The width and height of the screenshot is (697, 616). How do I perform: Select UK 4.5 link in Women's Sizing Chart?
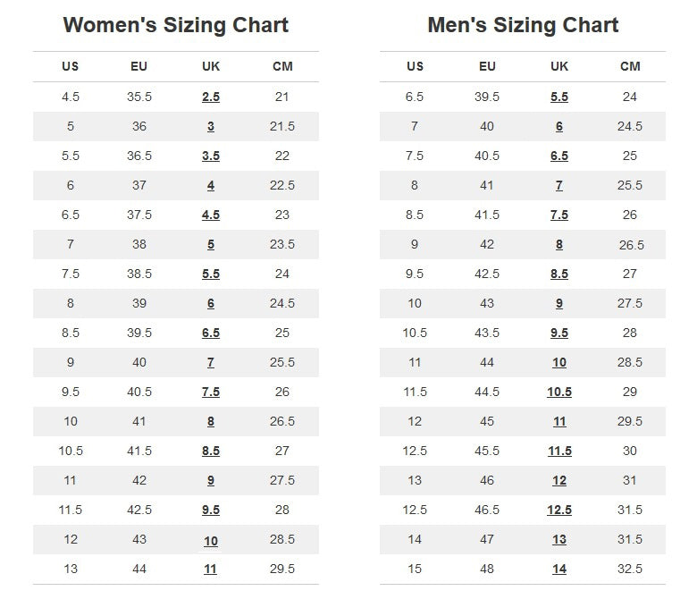coord(211,215)
